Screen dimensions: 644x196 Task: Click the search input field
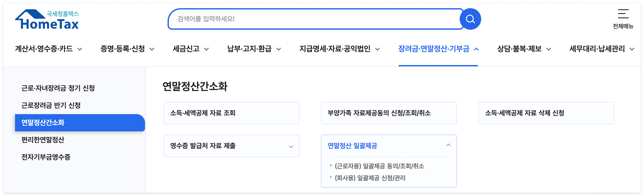(x=313, y=19)
